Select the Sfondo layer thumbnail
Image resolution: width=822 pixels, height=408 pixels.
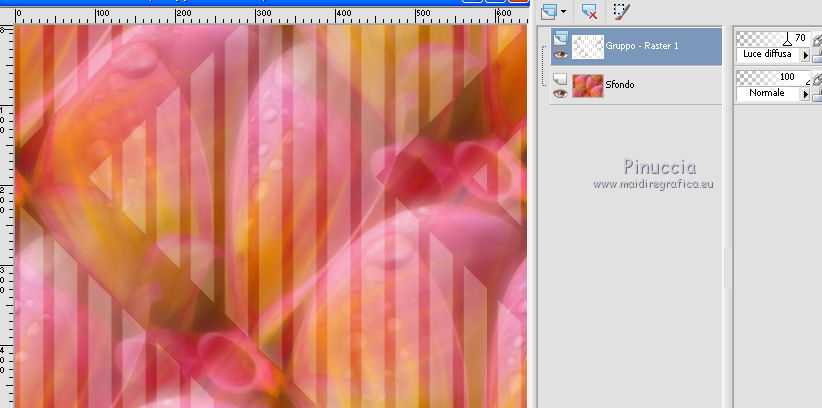[588, 85]
